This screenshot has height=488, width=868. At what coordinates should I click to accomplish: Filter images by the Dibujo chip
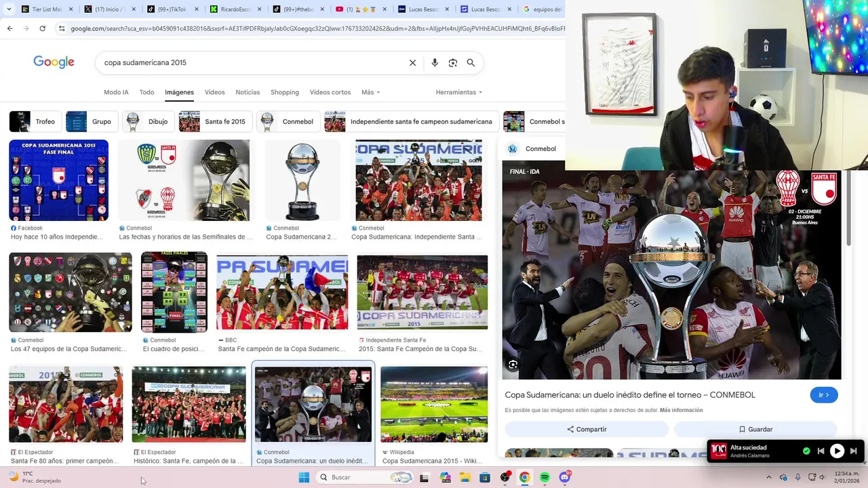point(148,121)
